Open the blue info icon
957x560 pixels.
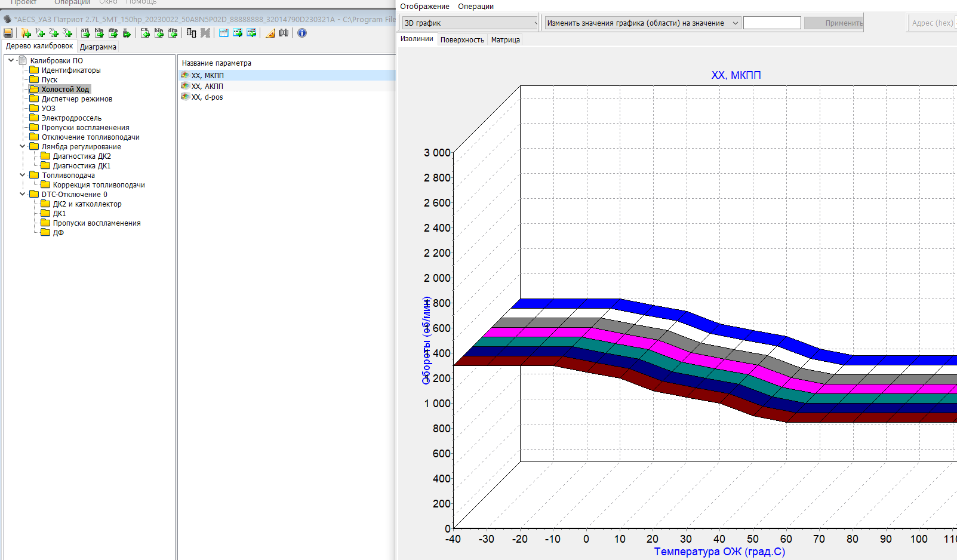(x=302, y=33)
